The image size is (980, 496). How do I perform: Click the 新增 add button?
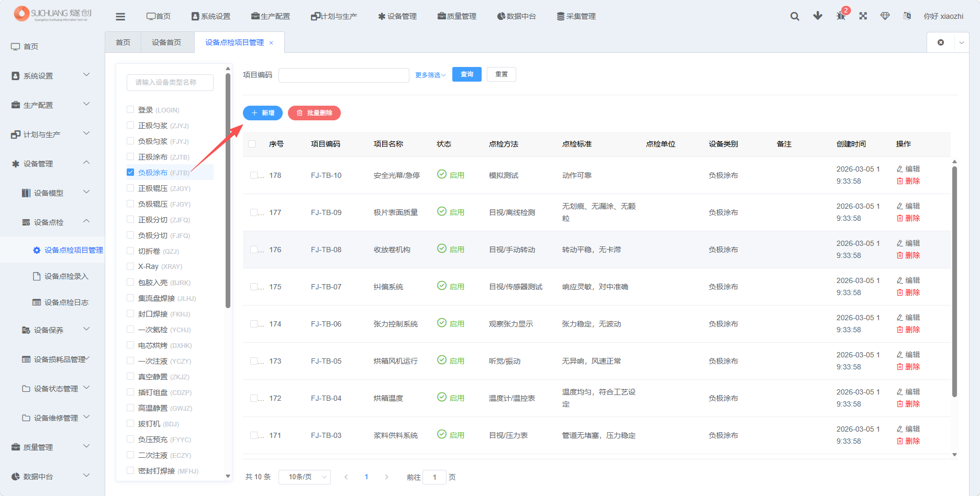[263, 113]
